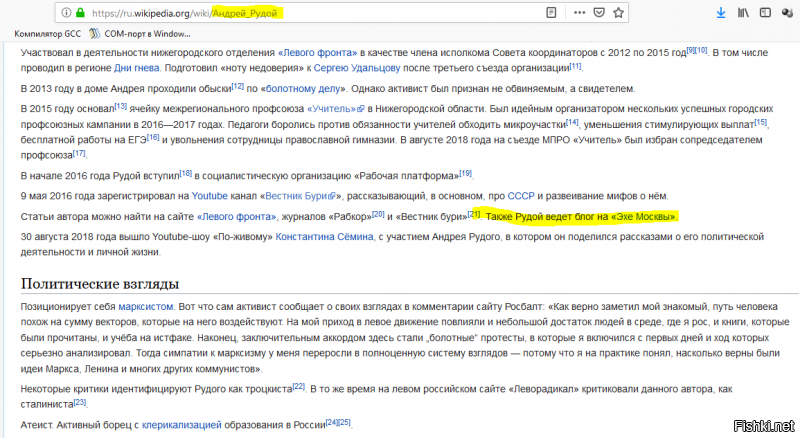The height and width of the screenshot is (438, 800).
Task: Click footnote reference [14]
Action: (x=572, y=122)
